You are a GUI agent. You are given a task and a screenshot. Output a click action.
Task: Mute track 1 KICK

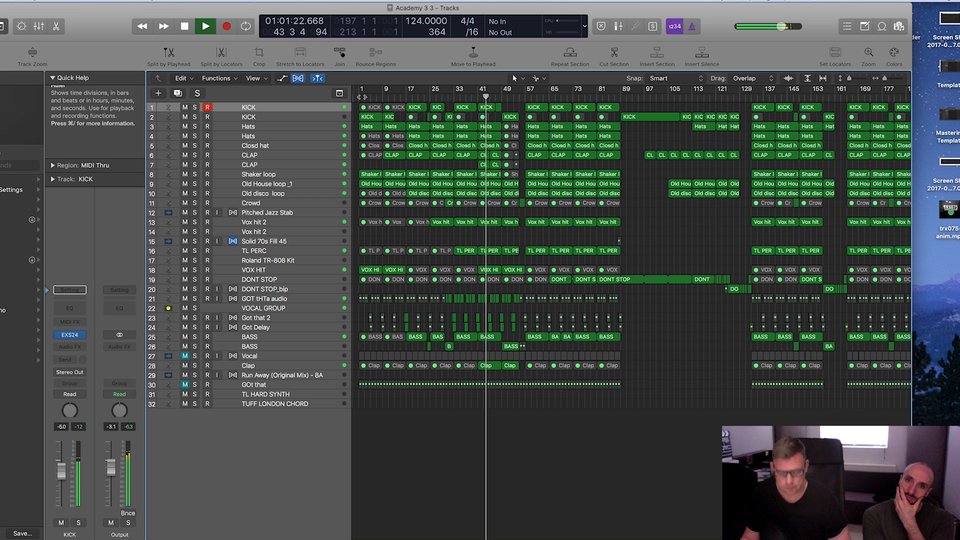pyautogui.click(x=185, y=107)
